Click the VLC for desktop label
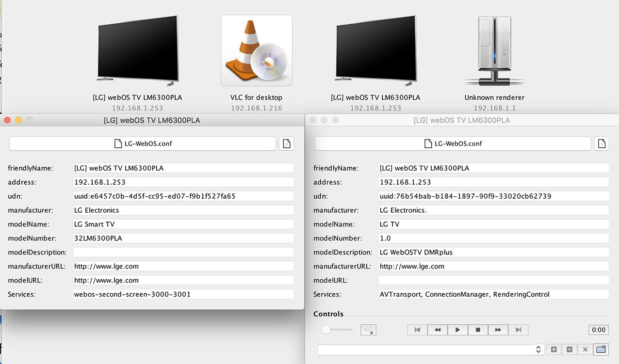The height and width of the screenshot is (364, 619). (x=256, y=97)
